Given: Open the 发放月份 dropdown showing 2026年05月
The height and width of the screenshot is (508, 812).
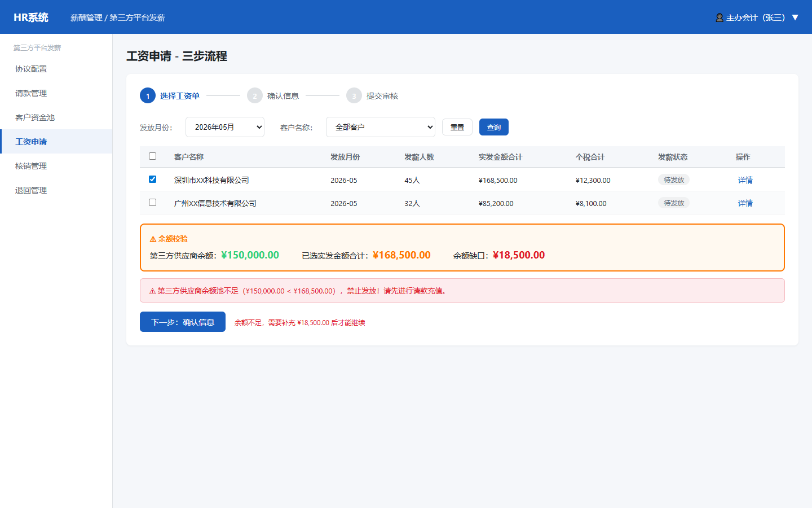Looking at the screenshot, I should pyautogui.click(x=225, y=127).
